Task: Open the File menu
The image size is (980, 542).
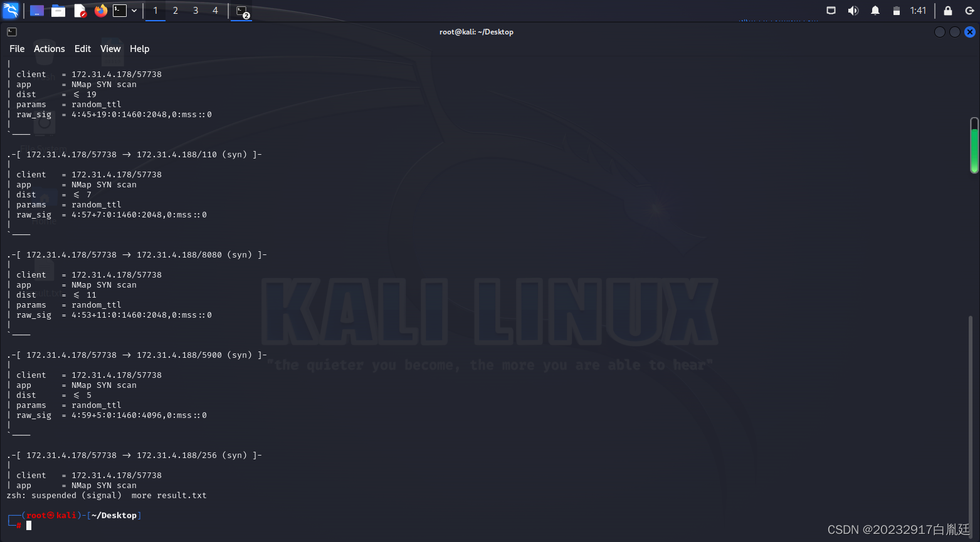Action: point(17,49)
